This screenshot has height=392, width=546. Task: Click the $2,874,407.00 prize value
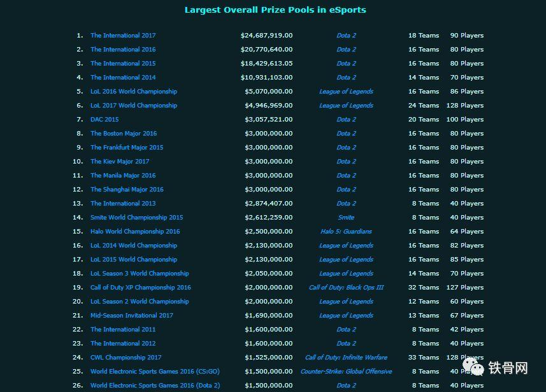point(268,204)
